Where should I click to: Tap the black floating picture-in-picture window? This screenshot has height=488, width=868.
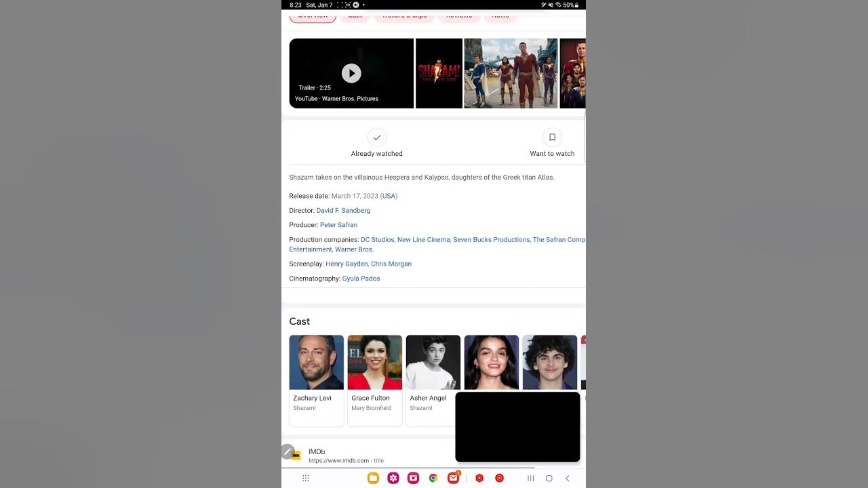(x=517, y=427)
